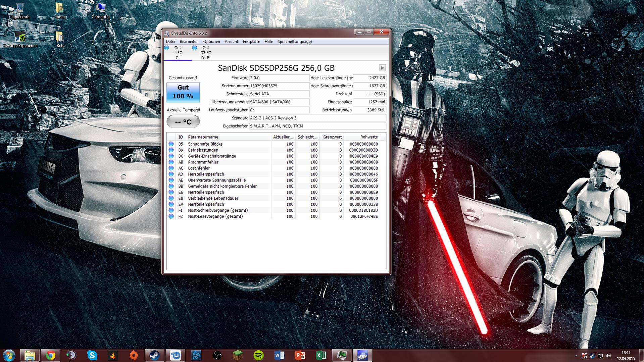
Task: Sort by the Parametername column header
Action: 228,137
